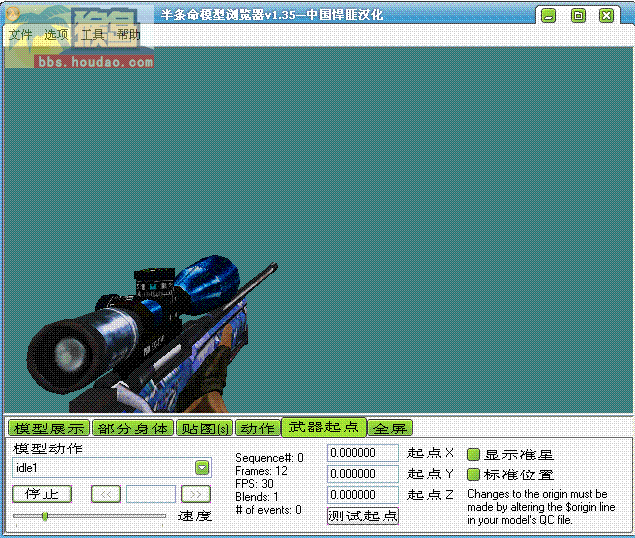Viewport: 635px width, 538px height.
Task: Switch to the 动作 tab
Action: [258, 428]
